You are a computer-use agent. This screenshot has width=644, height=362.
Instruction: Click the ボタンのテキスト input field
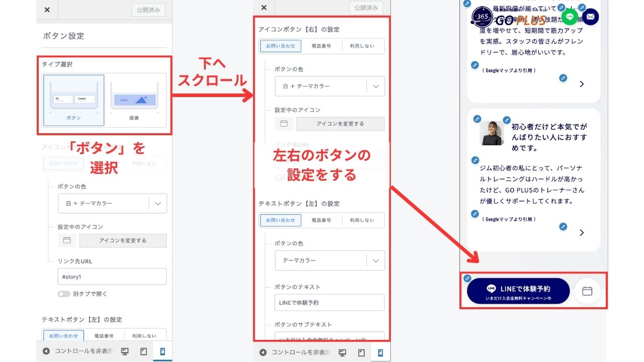tap(330, 303)
